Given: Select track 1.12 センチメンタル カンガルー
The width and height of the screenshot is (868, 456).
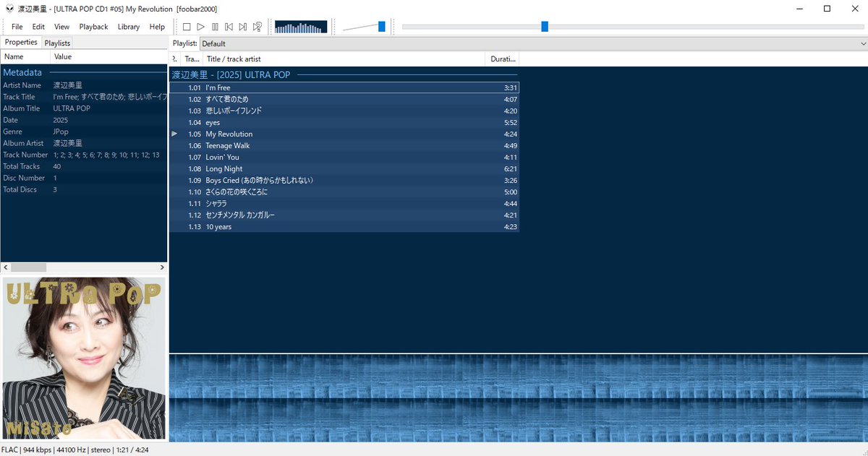Looking at the screenshot, I should [344, 215].
